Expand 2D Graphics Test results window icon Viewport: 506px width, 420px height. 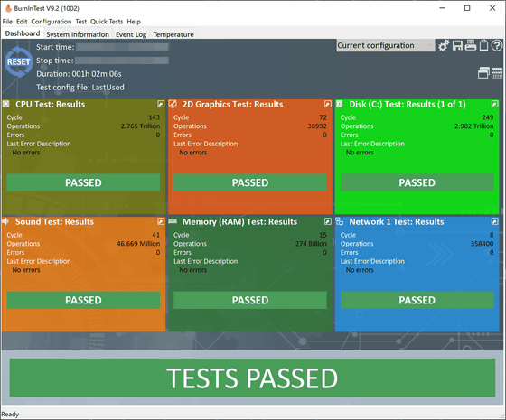[x=327, y=104]
